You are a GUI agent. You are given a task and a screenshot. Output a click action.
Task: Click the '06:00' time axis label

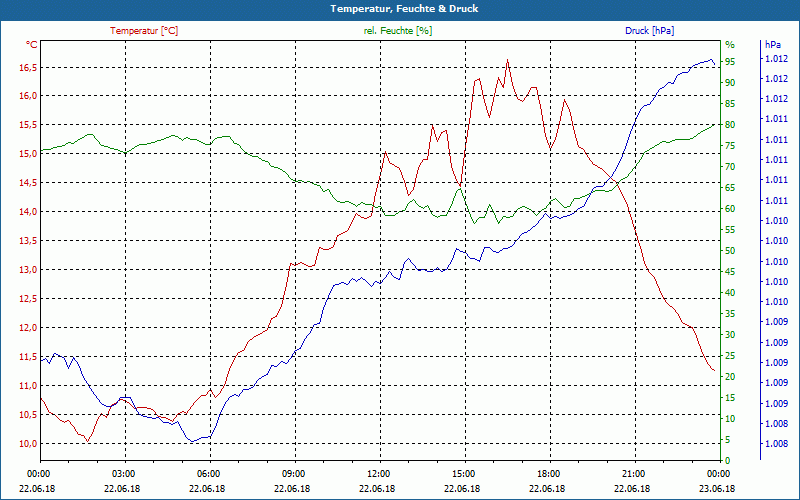tap(208, 473)
